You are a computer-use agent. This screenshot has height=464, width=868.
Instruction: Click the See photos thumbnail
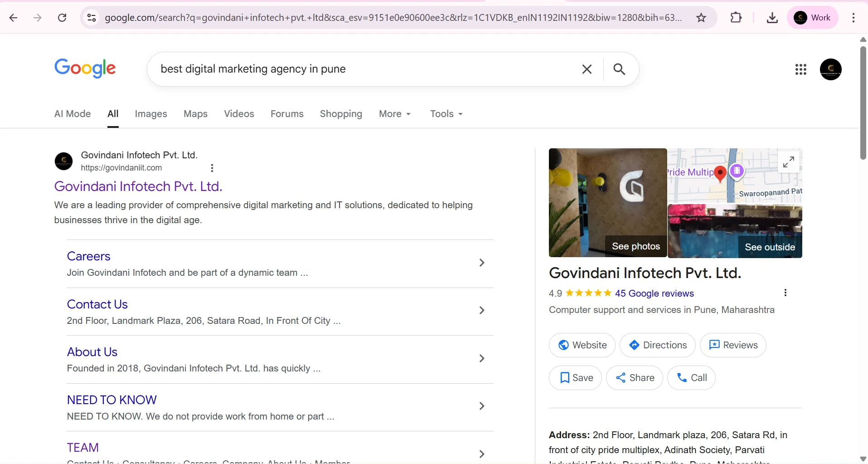pyautogui.click(x=608, y=203)
